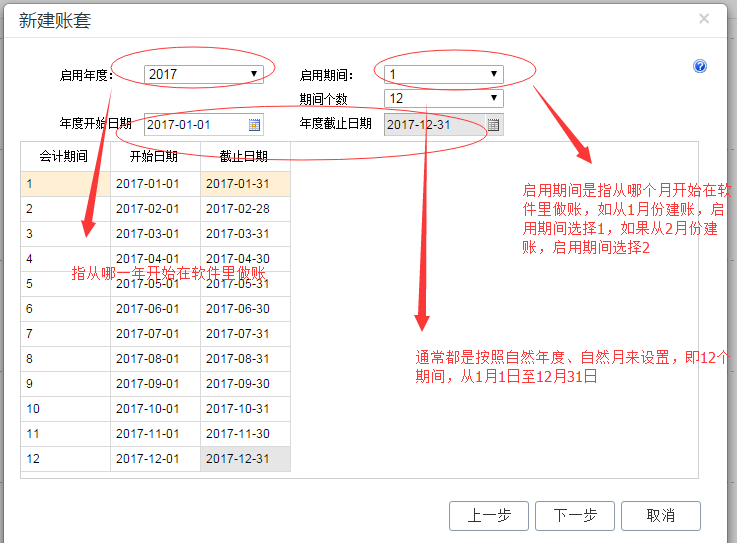737x543 pixels.
Task: Select start date 2017-06-01 cell
Action: click(x=155, y=309)
